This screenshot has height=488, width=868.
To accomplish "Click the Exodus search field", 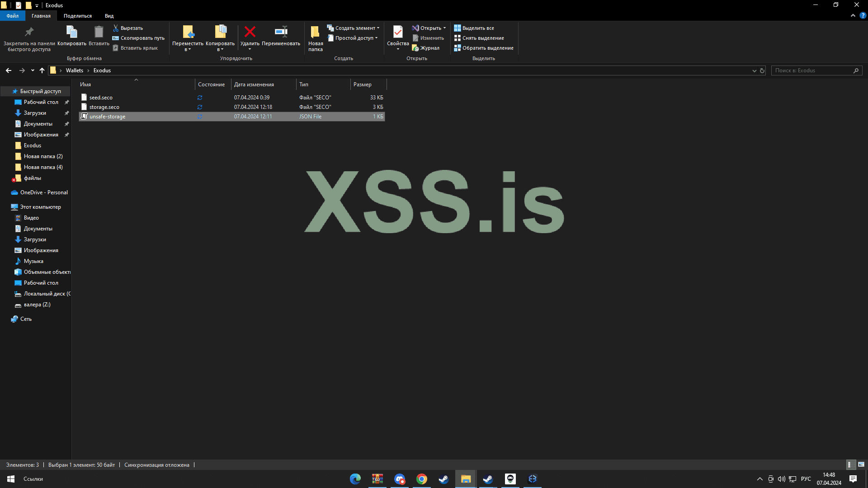I will pyautogui.click(x=812, y=70).
